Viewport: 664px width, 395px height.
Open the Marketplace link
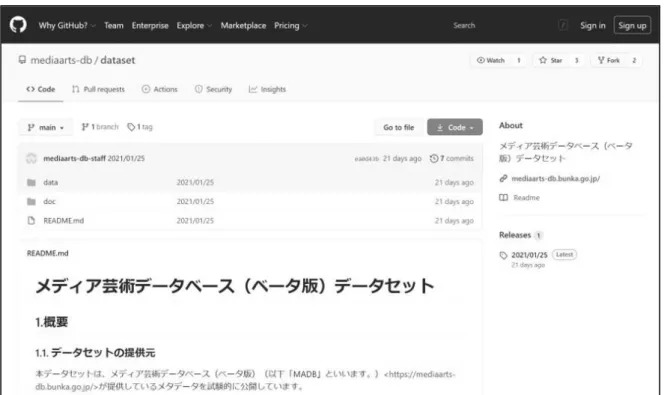click(243, 25)
